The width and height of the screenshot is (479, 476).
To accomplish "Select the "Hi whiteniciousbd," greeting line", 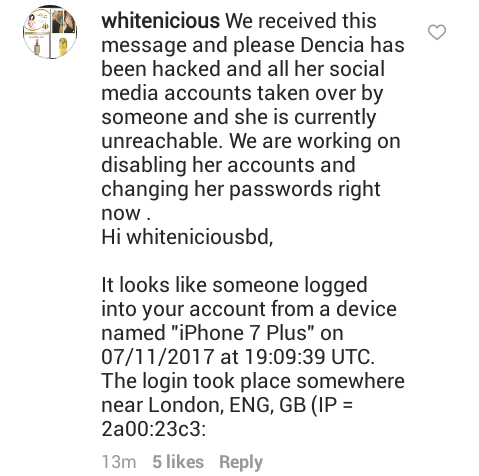I will pyautogui.click(x=187, y=237).
